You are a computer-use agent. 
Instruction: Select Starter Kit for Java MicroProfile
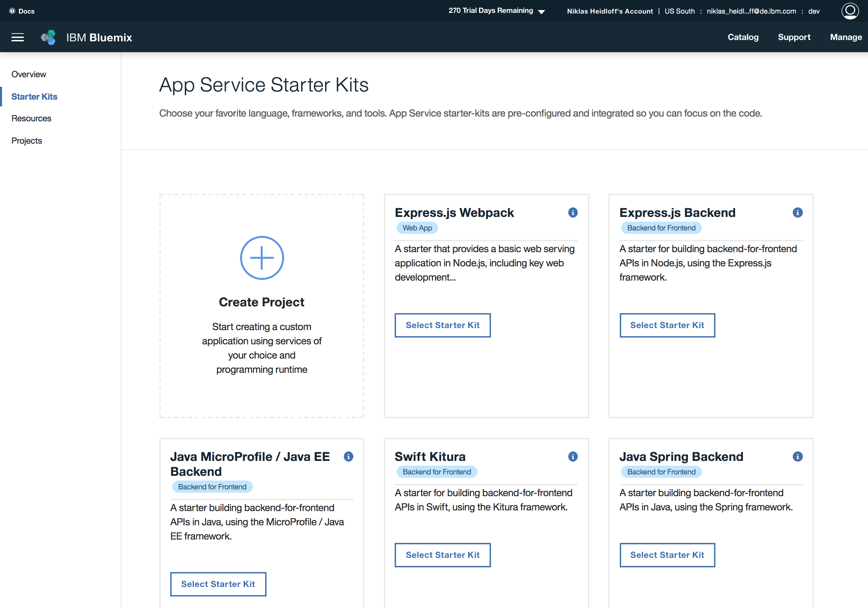tap(218, 584)
